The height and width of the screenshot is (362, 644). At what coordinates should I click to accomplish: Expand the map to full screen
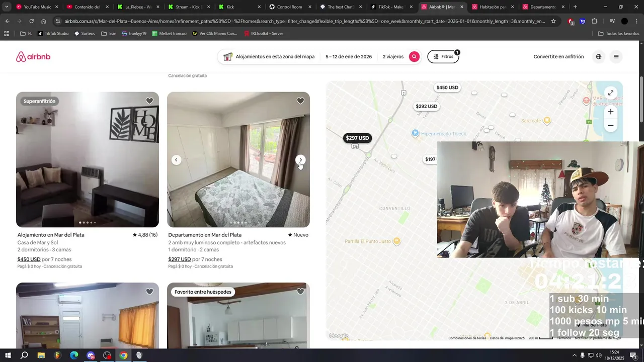(x=610, y=93)
